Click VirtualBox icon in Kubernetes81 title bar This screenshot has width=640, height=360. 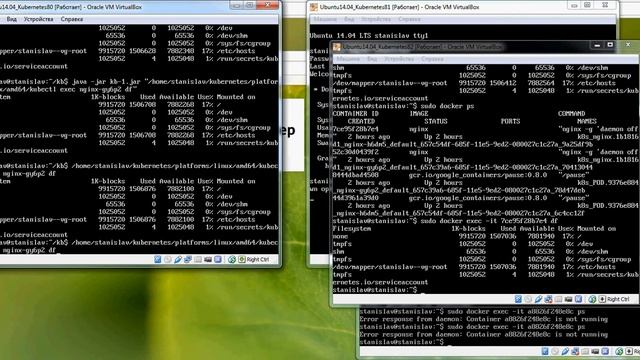click(313, 7)
